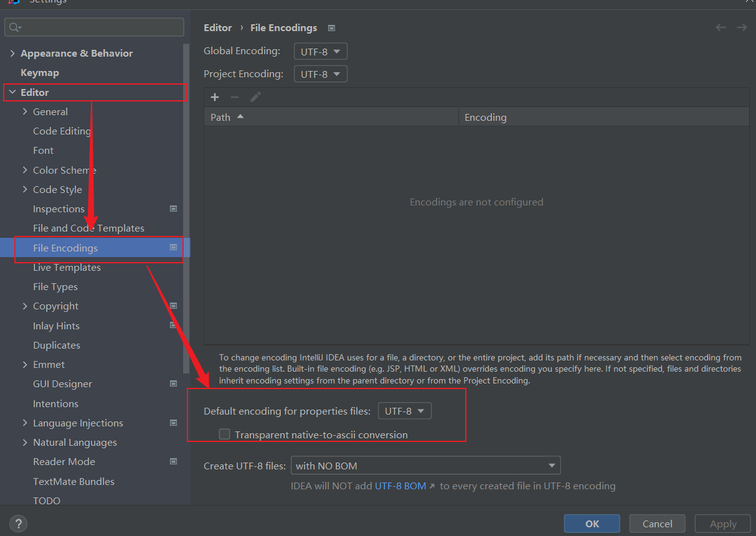Select TextMate Bundles item
This screenshot has height=536, width=756.
[73, 481]
